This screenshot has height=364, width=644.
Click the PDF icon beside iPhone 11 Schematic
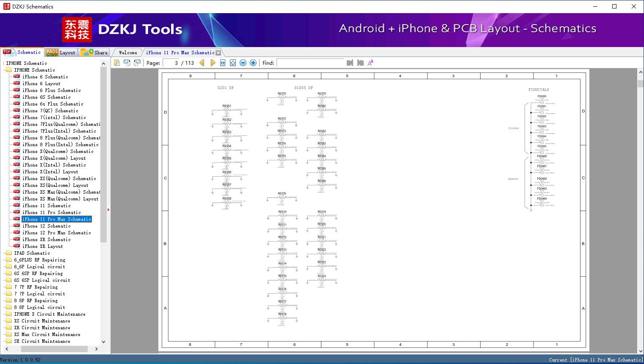(x=17, y=206)
